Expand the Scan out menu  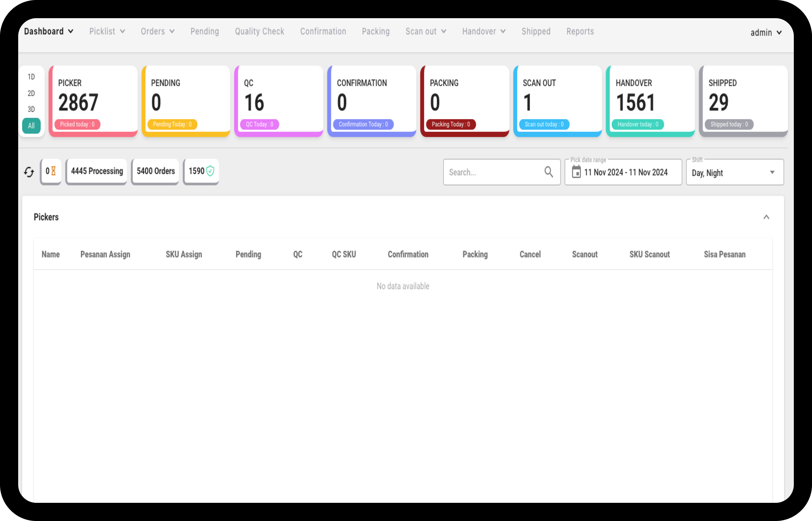(426, 32)
